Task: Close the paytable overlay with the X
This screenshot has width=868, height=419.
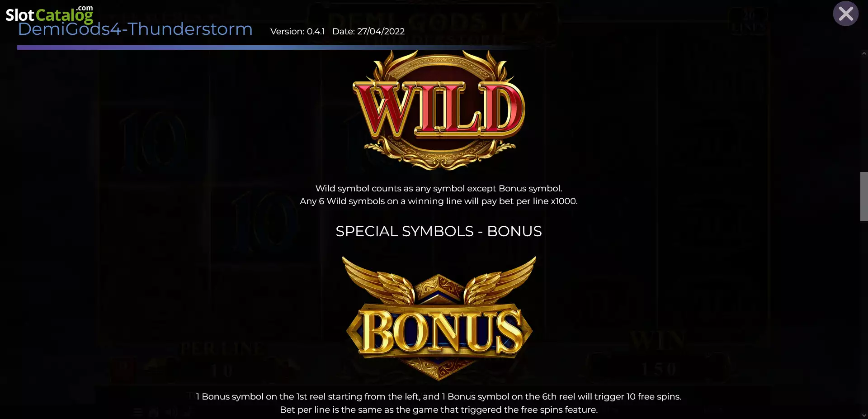Action: click(845, 14)
